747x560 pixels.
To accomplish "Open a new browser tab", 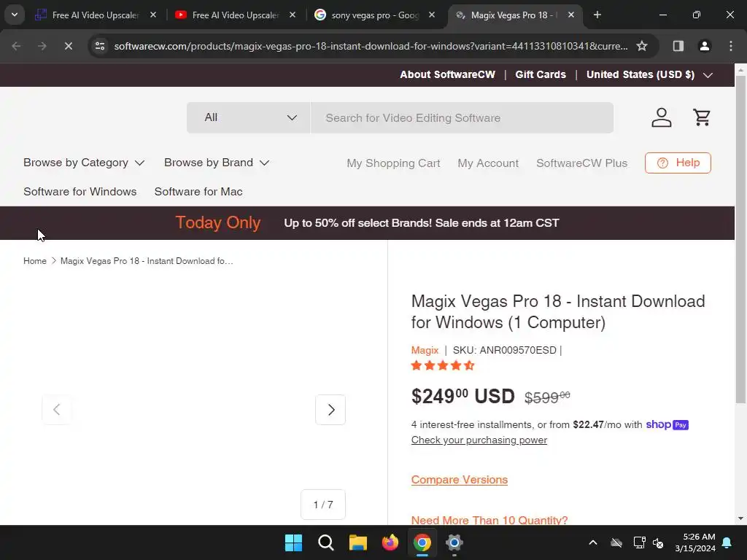I will pyautogui.click(x=597, y=15).
